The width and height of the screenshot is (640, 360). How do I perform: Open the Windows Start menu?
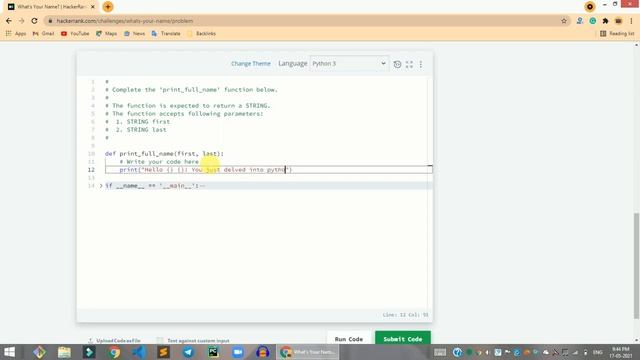pyautogui.click(x=9, y=352)
